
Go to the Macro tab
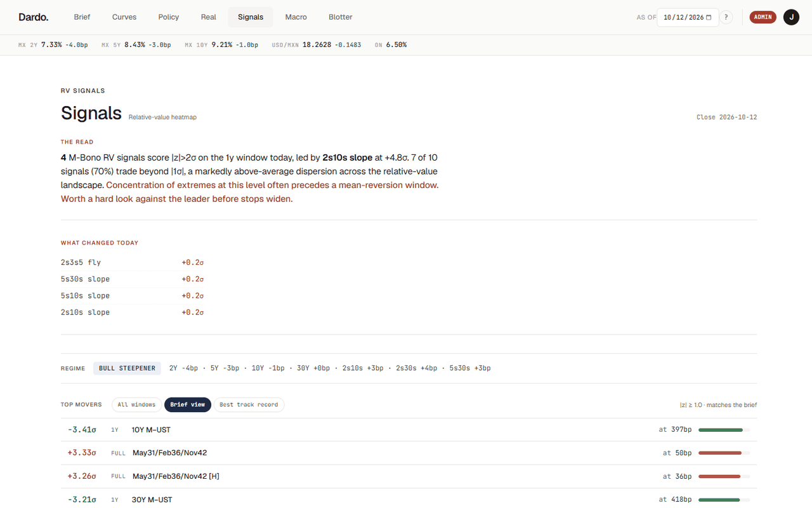pos(296,17)
